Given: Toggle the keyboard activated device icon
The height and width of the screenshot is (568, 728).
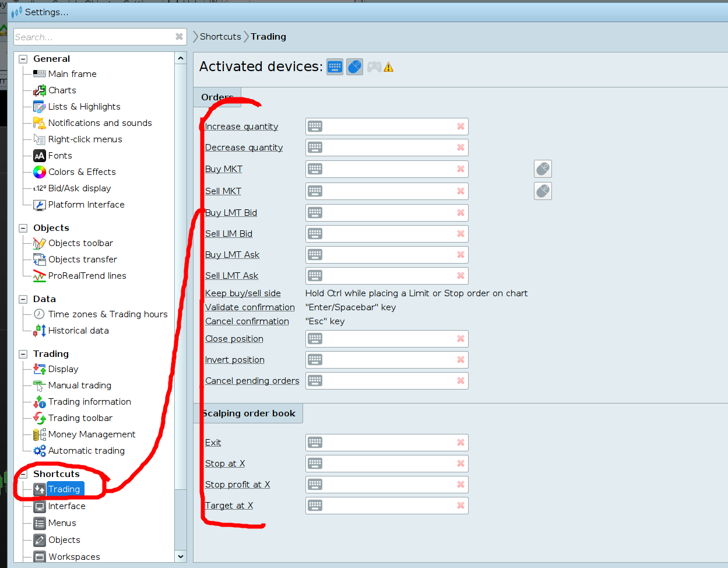Looking at the screenshot, I should (x=335, y=66).
